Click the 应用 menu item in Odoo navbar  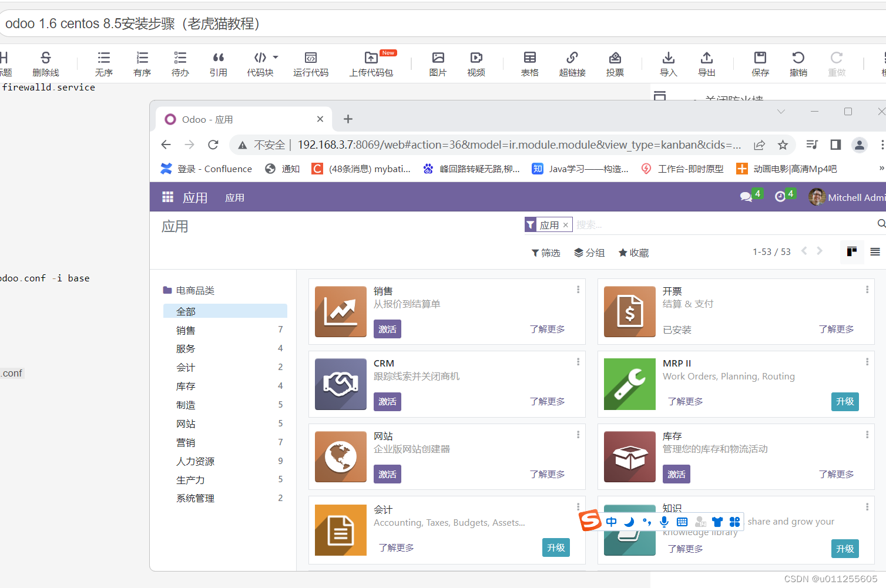(x=234, y=198)
